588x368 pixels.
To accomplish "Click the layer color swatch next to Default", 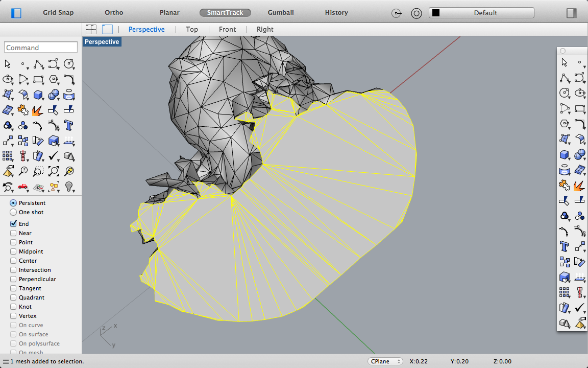I will [x=436, y=12].
